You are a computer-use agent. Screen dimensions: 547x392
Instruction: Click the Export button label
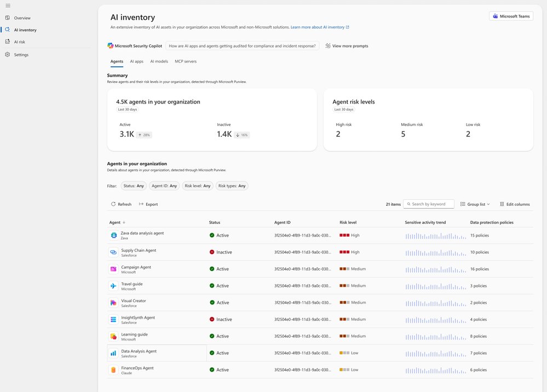click(152, 204)
